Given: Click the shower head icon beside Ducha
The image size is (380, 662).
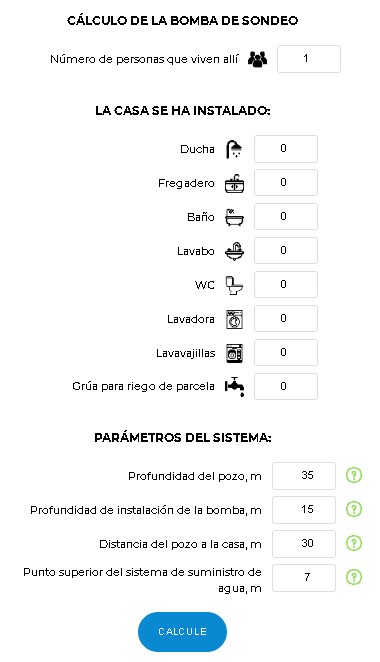Looking at the screenshot, I should pos(234,149).
